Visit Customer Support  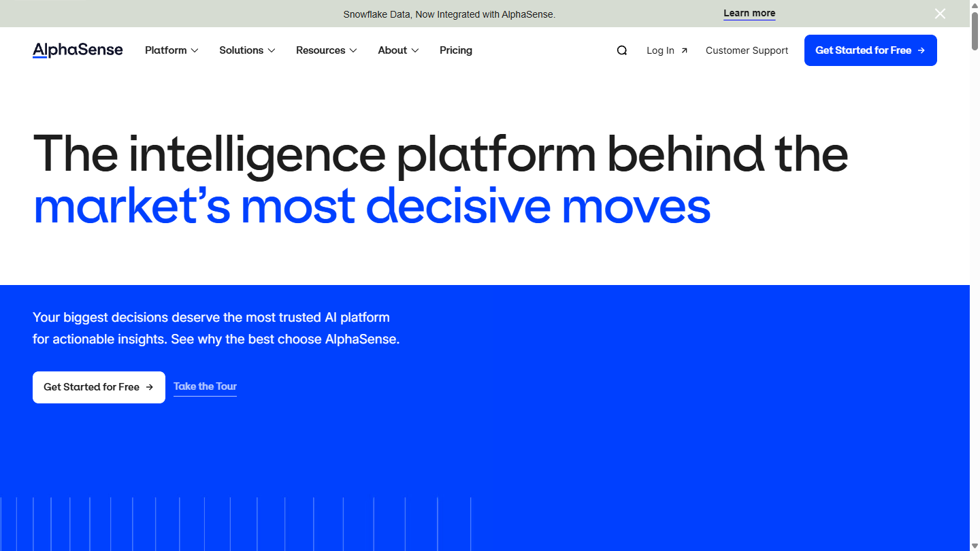pos(747,50)
